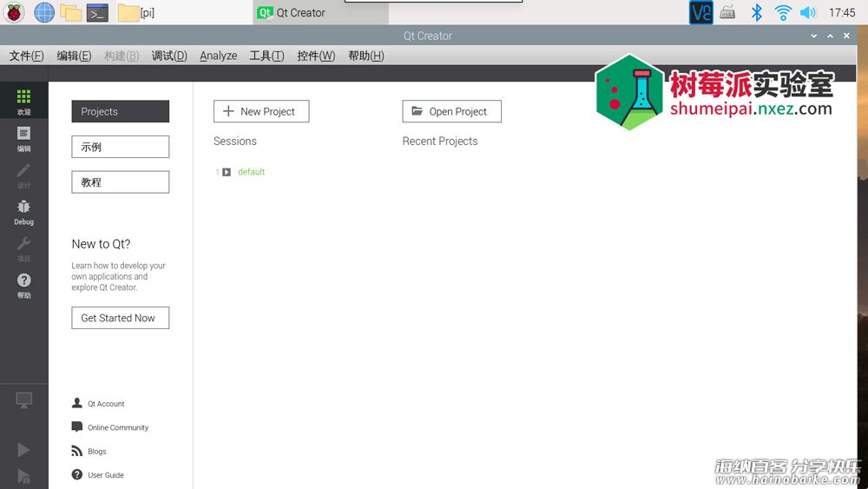Open the 编辑(E) menu
Image resolution: width=868 pixels, height=489 pixels.
(74, 56)
